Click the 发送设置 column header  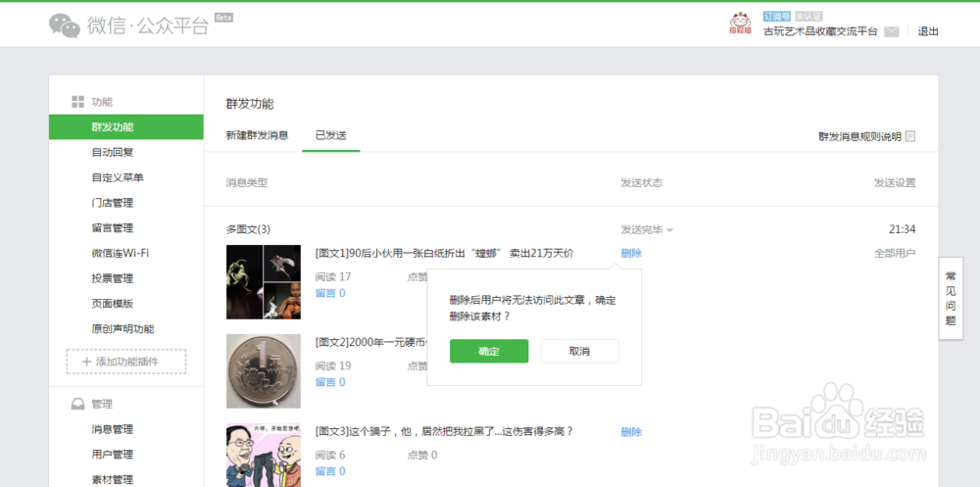(x=895, y=182)
